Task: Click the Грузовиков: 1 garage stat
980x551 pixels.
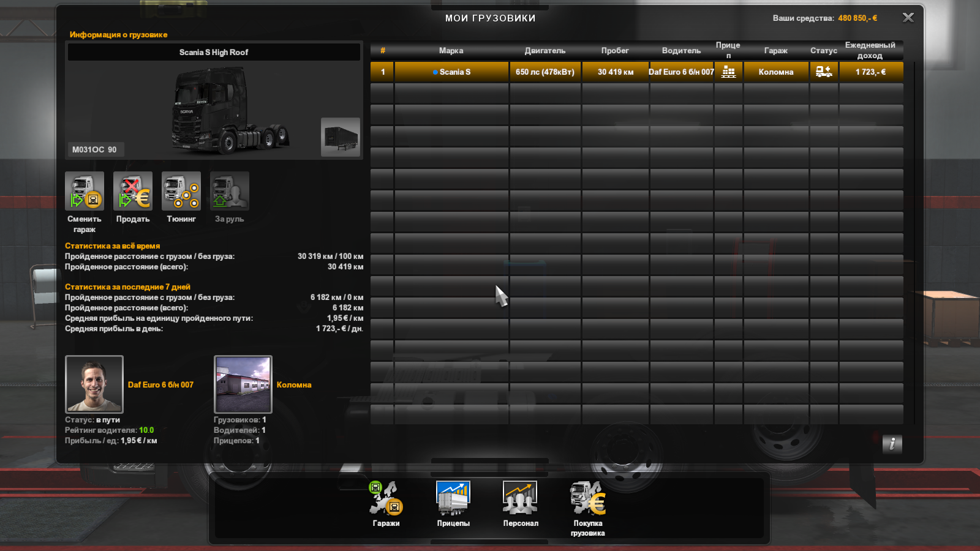Action: 239,420
